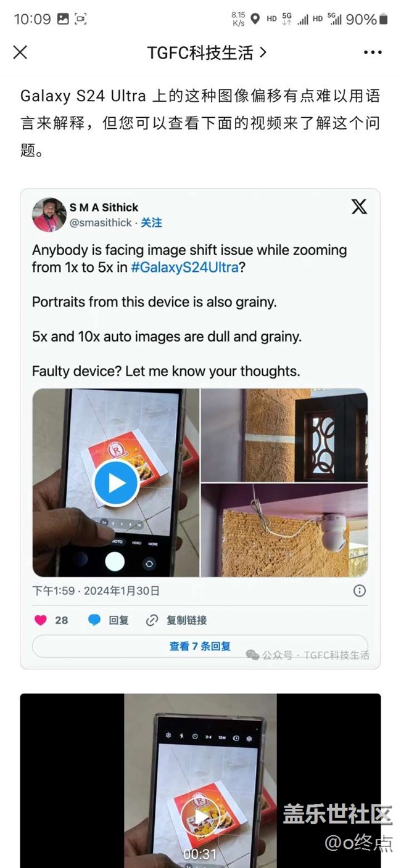
Task: Open 查看 7 条回复 replies button
Action: (x=200, y=646)
